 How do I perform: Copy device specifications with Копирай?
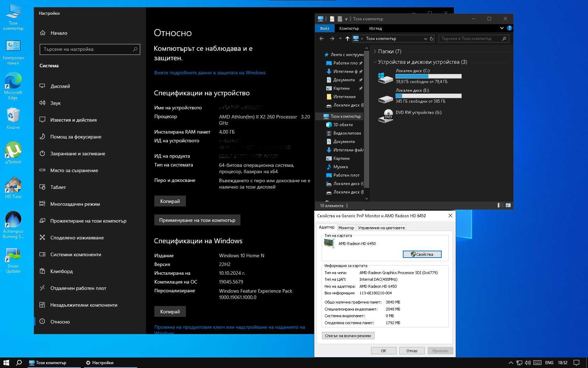pyautogui.click(x=170, y=201)
